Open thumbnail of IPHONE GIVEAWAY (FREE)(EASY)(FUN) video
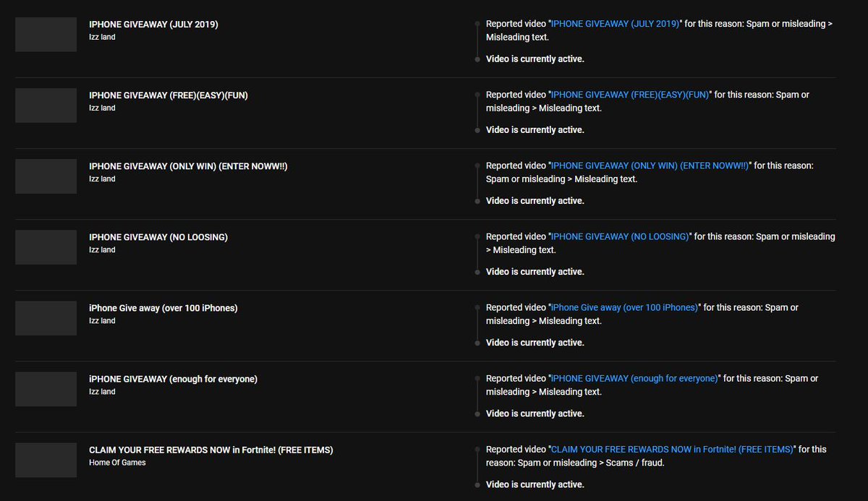Image resolution: width=868 pixels, height=501 pixels. [46, 106]
